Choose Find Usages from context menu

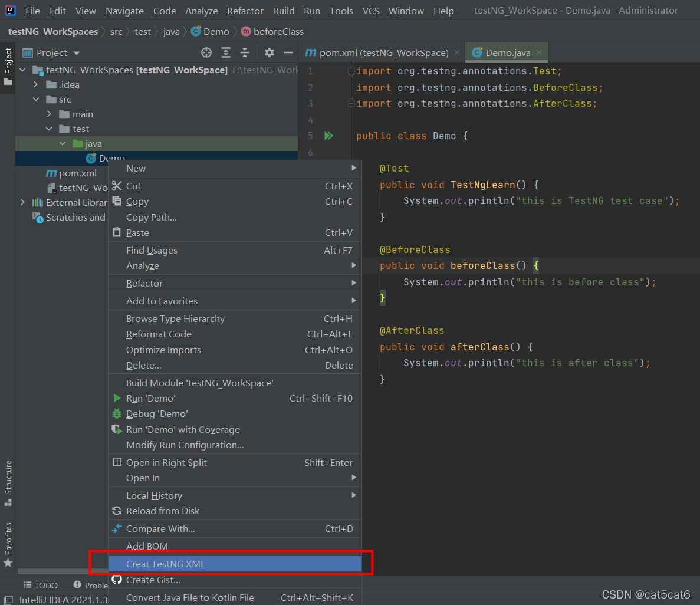point(235,250)
